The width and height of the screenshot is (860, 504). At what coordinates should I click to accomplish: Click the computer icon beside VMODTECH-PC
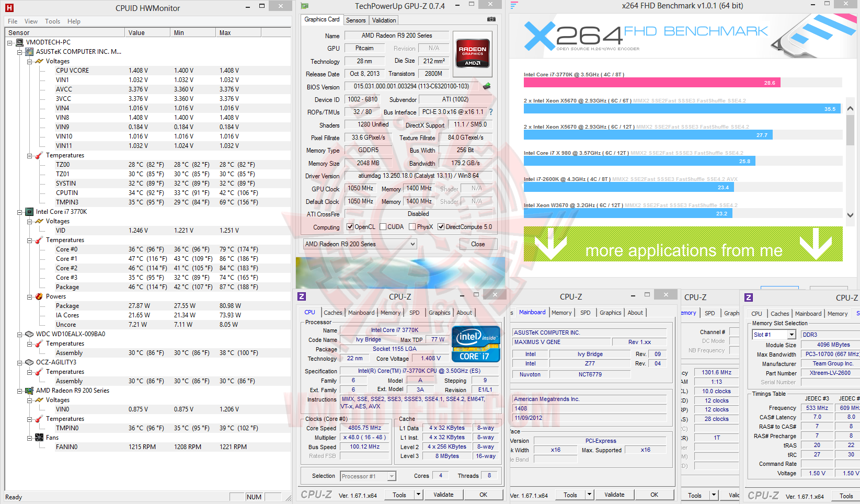click(20, 42)
